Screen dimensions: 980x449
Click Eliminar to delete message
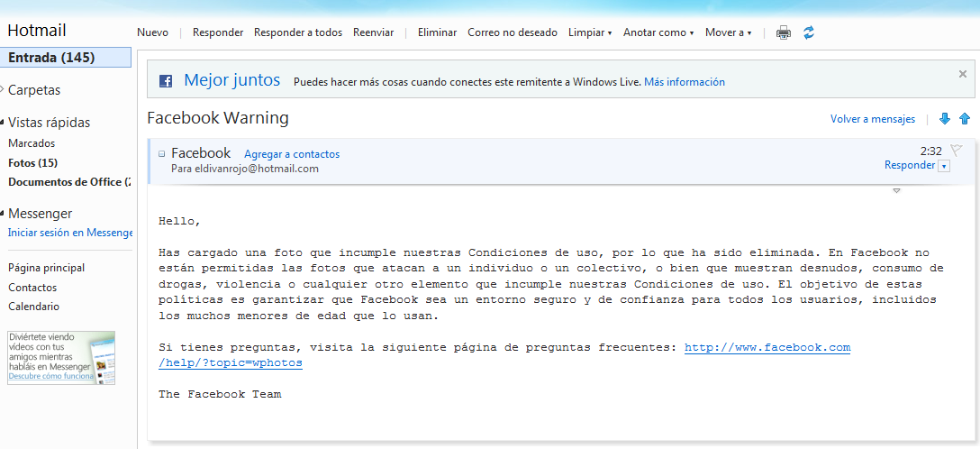click(438, 32)
